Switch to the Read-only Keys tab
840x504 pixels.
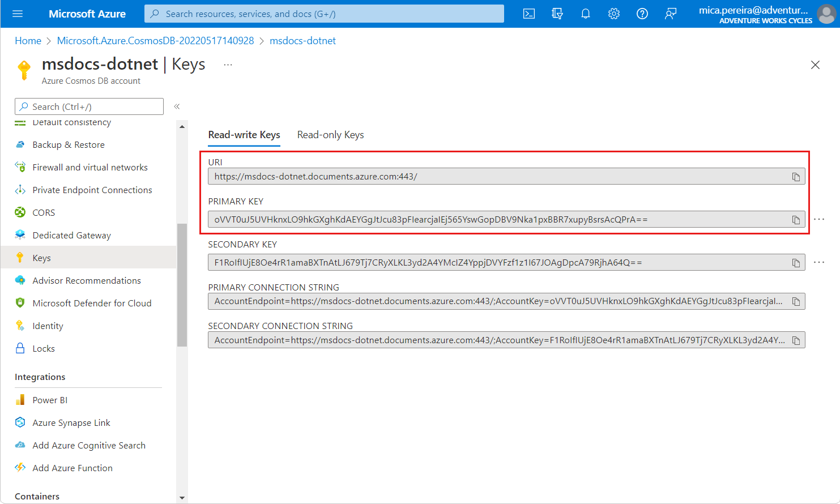330,135
